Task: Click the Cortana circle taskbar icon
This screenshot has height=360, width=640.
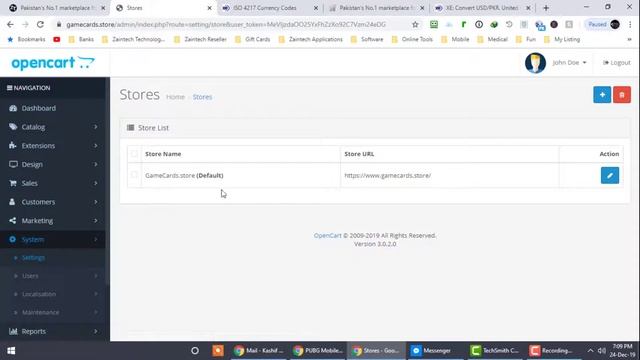Action: [195, 351]
